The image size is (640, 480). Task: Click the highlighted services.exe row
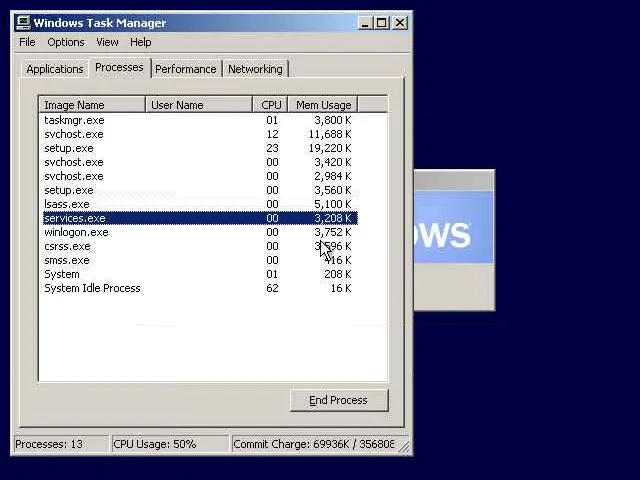[x=200, y=218]
